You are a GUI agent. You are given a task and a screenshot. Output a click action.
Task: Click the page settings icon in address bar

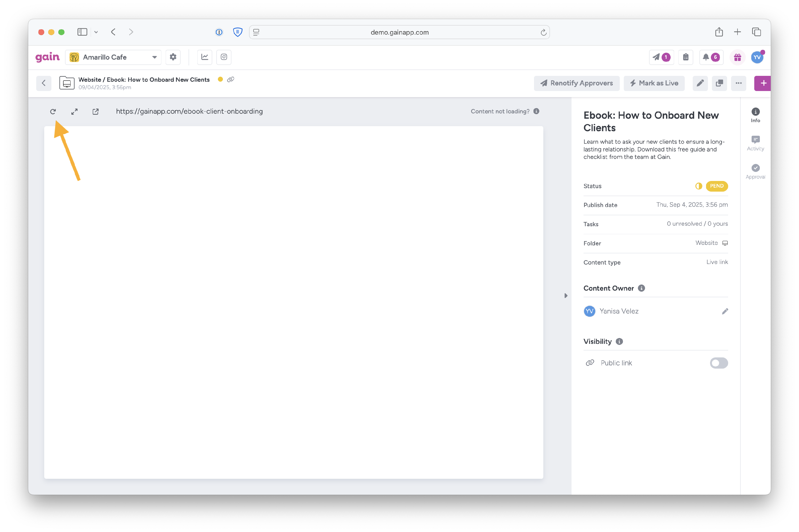coord(256,32)
